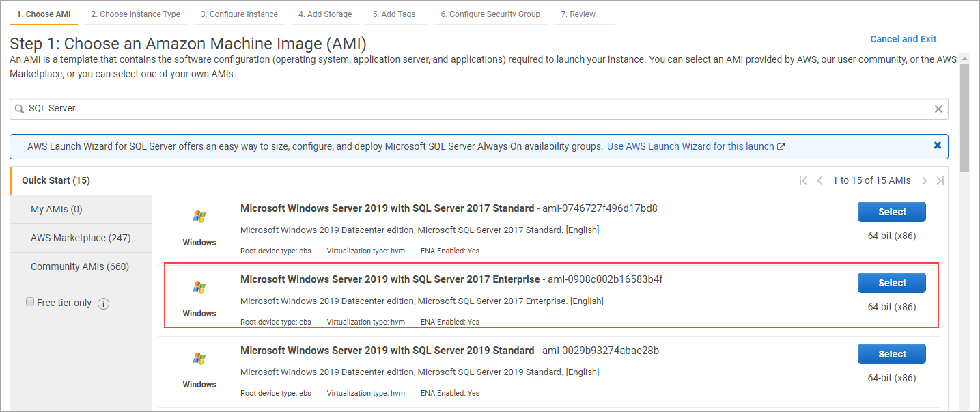Select SQL Server 2017 Standard AMI

point(891,212)
